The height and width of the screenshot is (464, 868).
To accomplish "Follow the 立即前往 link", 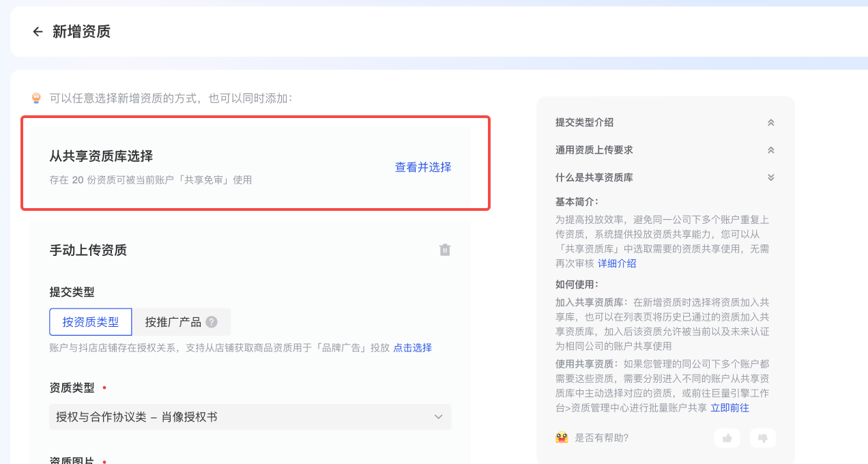I will tap(729, 408).
